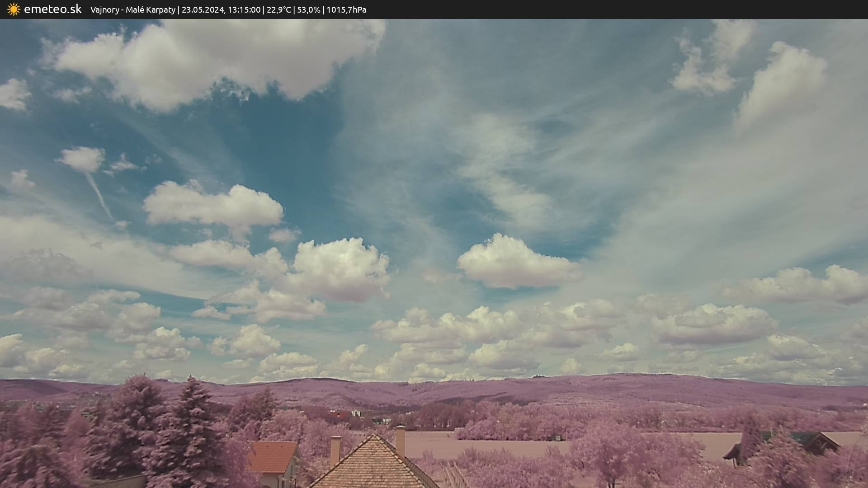The width and height of the screenshot is (868, 488).
Task: Click the right chimney on central roof
Action: tap(400, 441)
